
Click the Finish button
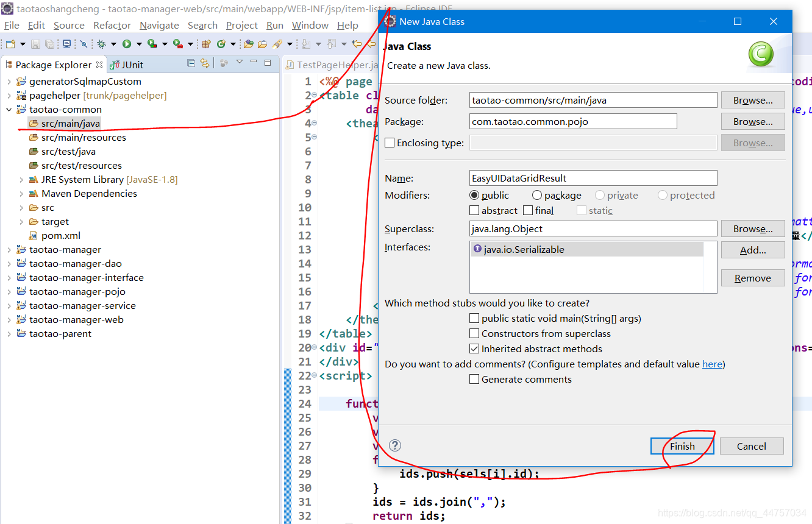pos(682,446)
